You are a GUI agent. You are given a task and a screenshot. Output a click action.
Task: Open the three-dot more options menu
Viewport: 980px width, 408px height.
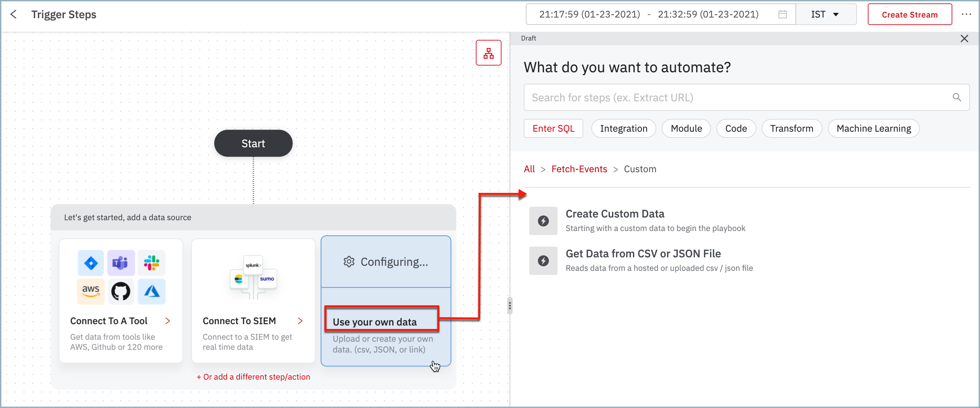pyautogui.click(x=966, y=14)
